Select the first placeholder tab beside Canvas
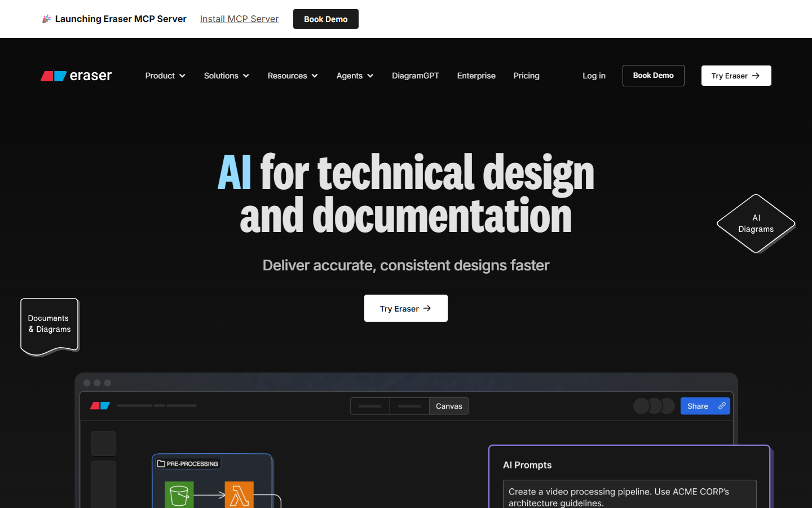Viewport: 812px width, 508px height. click(x=370, y=406)
